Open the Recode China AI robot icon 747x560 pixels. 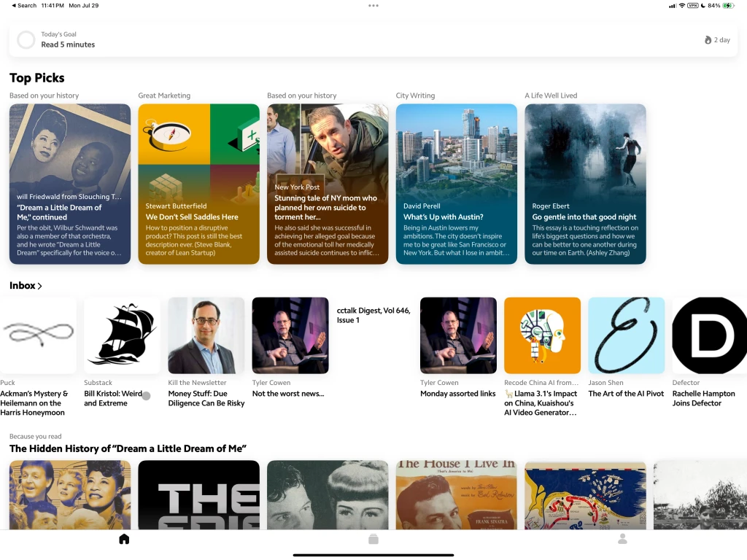click(542, 335)
